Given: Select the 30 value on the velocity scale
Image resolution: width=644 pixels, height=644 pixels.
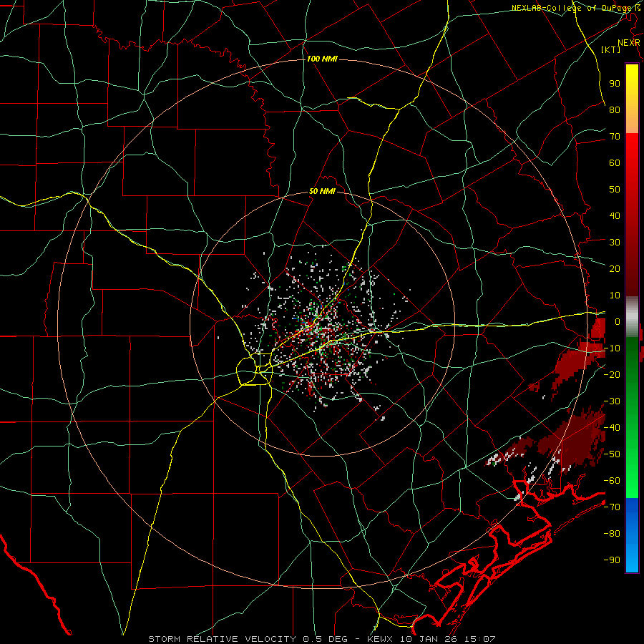Looking at the screenshot, I should pyautogui.click(x=615, y=243).
